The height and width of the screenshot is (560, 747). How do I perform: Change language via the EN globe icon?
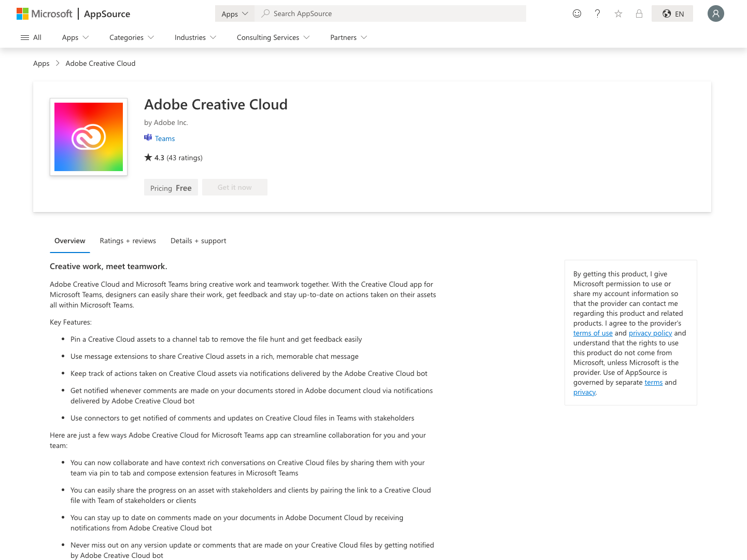672,13
